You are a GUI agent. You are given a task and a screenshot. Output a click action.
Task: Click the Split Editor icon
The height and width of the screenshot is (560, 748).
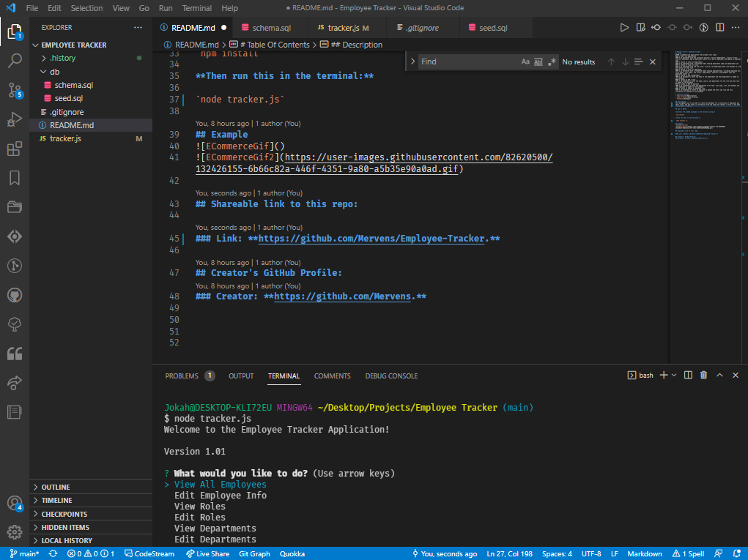720,28
